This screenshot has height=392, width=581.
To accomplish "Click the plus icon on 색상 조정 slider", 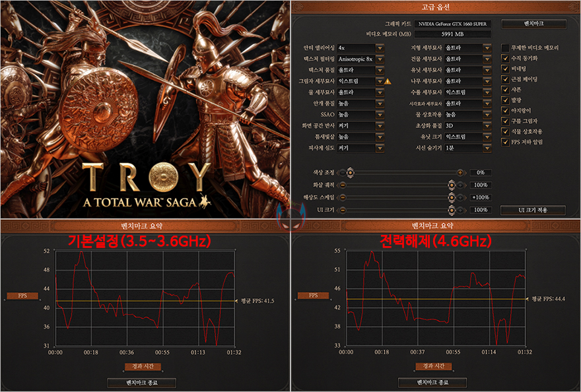I will (x=460, y=173).
